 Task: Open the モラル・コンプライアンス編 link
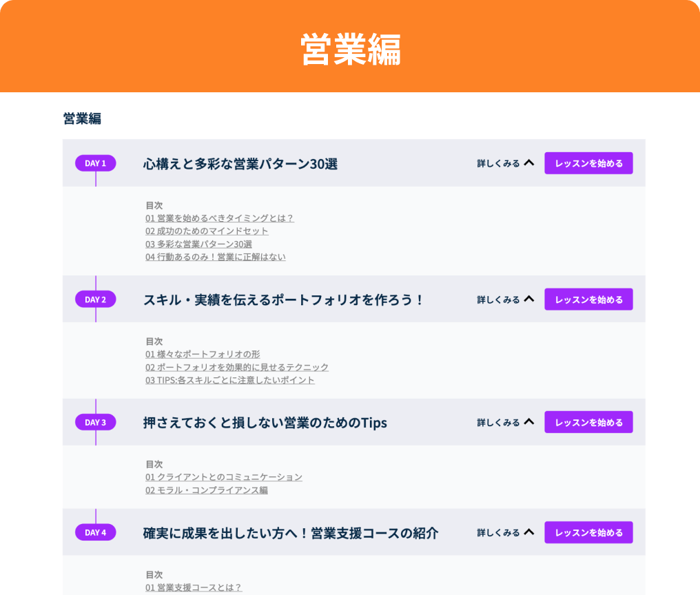pyautogui.click(x=205, y=491)
